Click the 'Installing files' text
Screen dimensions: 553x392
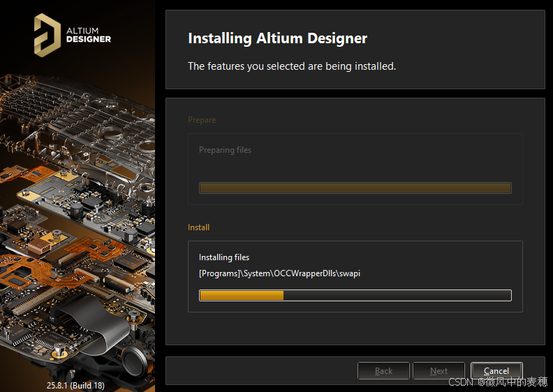click(224, 257)
